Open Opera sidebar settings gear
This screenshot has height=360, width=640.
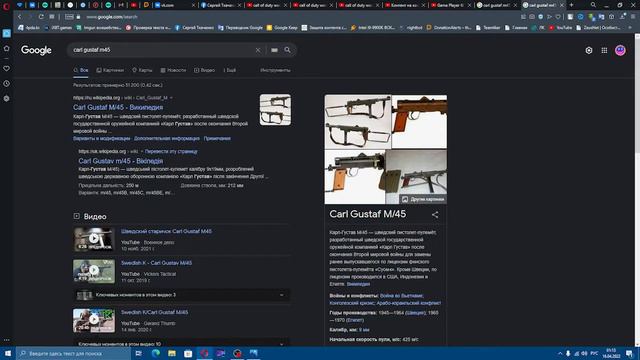click(7, 98)
